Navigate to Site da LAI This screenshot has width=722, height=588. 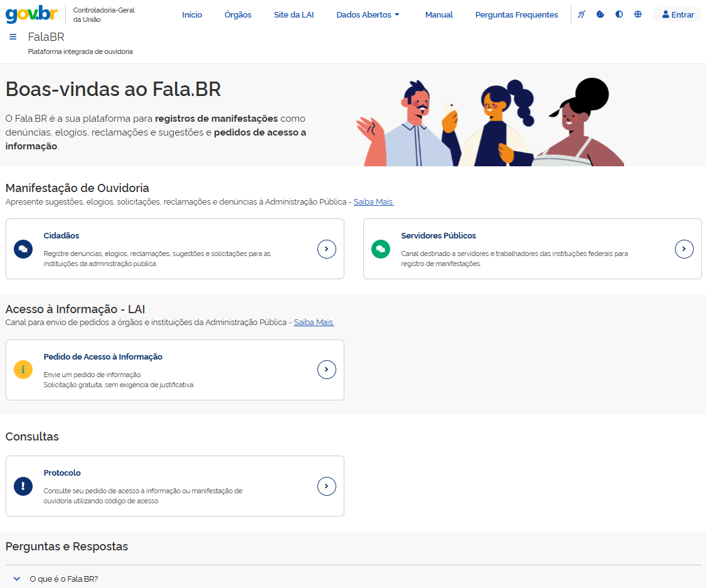click(294, 14)
